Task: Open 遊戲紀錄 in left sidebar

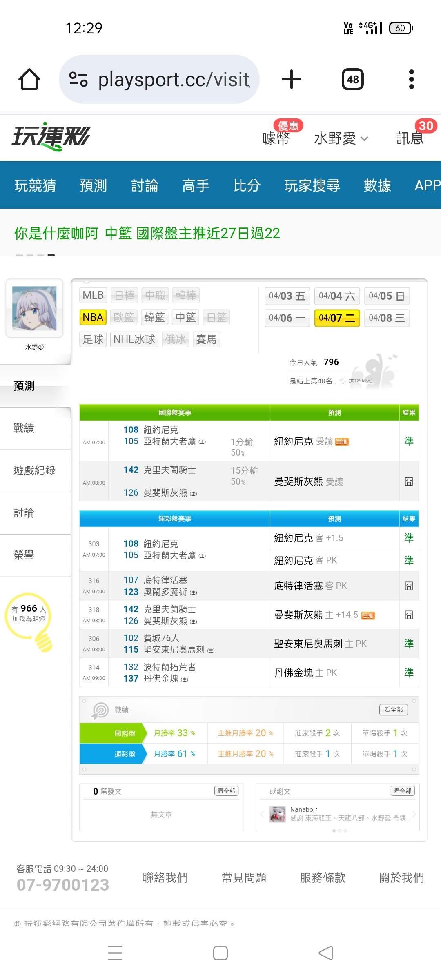Action: tap(35, 471)
